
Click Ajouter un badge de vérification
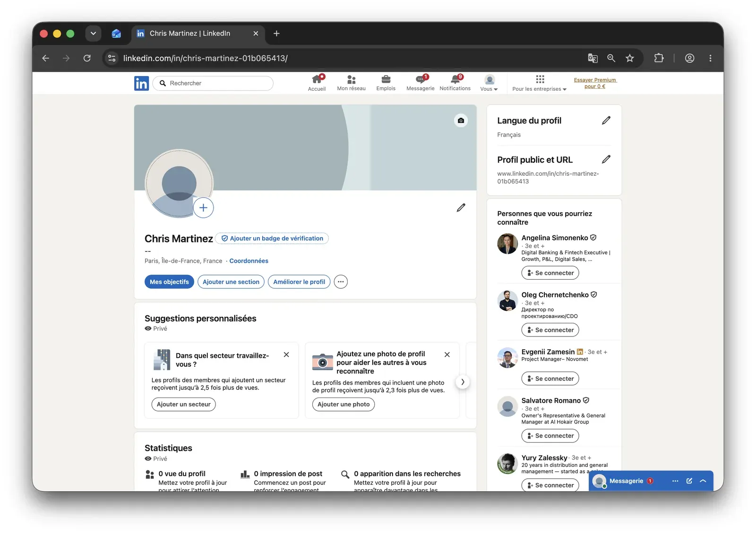pos(272,239)
